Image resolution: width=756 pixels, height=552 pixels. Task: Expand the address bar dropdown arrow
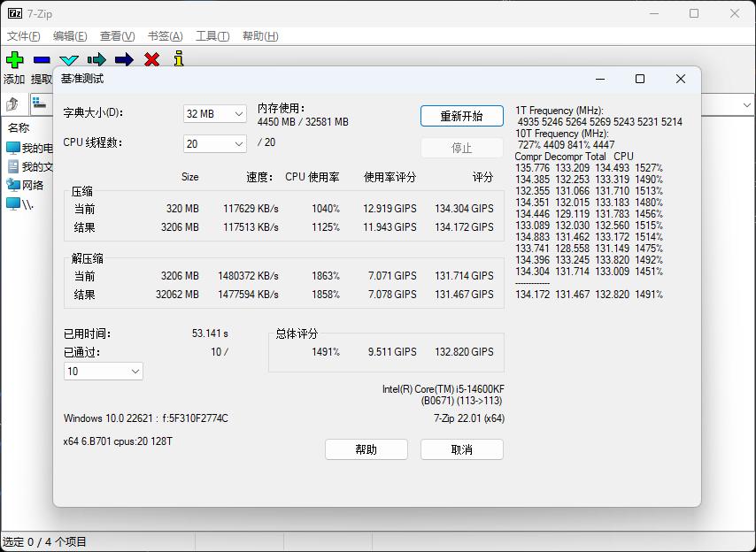[747, 104]
